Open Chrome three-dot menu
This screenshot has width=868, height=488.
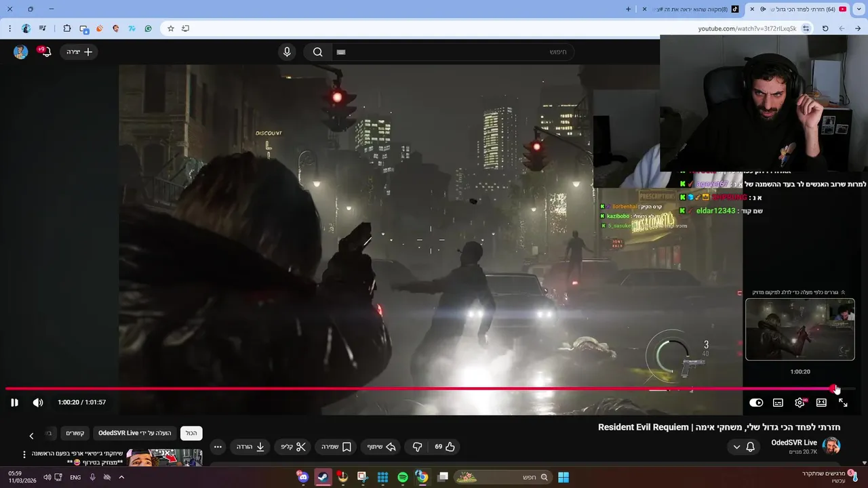[9, 28]
